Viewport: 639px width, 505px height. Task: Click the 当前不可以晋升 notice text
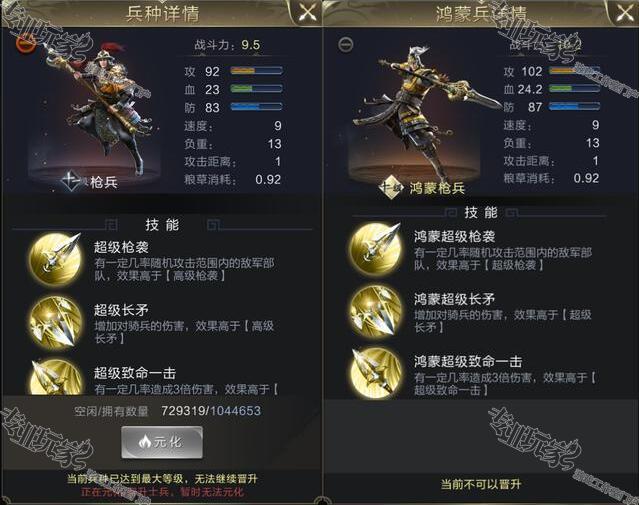tap(481, 484)
